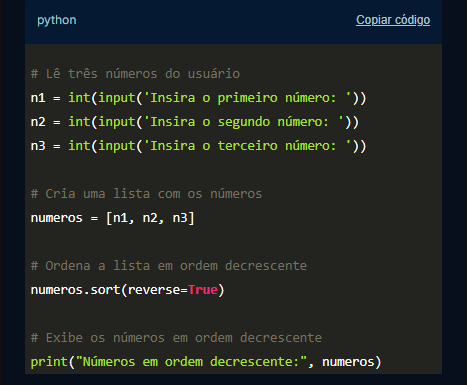467x385 pixels.
Task: Click the comment '# Cria uma lista com os números'
Action: pyautogui.click(x=146, y=194)
